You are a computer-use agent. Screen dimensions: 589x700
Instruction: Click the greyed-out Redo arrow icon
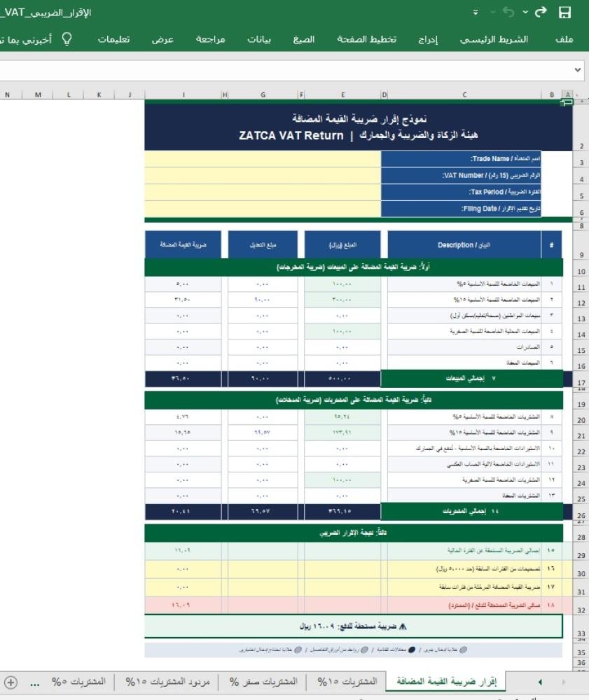click(x=508, y=13)
